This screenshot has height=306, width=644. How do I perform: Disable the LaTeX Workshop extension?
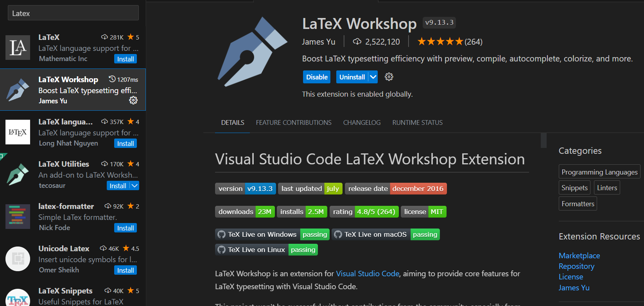(x=317, y=77)
